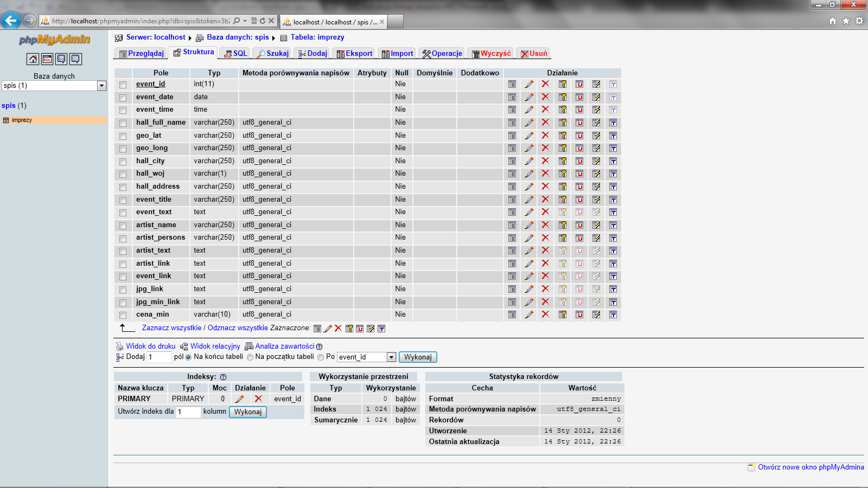The width and height of the screenshot is (868, 488).
Task: Open the SQL query window icon in sidebar
Action: pyautogui.click(x=47, y=59)
